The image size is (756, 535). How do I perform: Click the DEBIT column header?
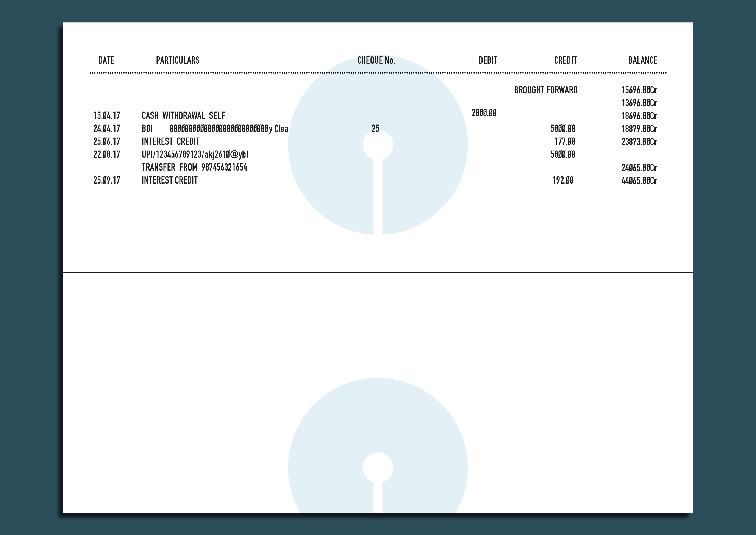(488, 60)
